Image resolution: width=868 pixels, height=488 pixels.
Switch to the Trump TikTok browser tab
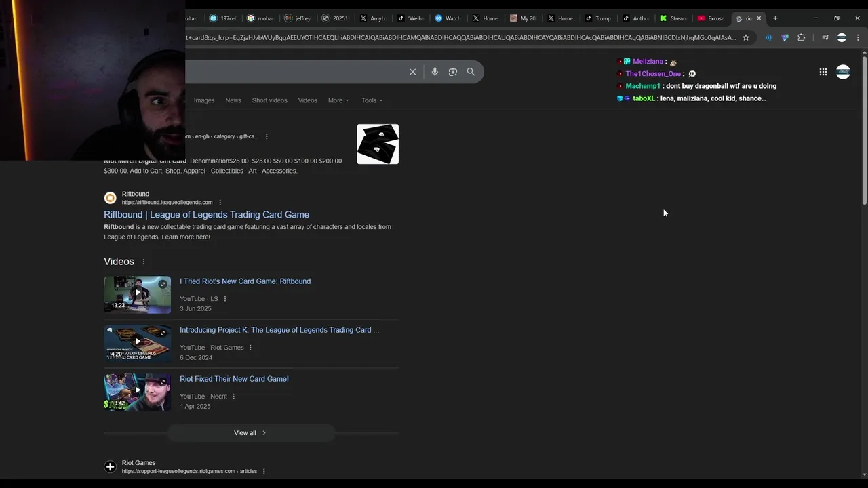[598, 18]
